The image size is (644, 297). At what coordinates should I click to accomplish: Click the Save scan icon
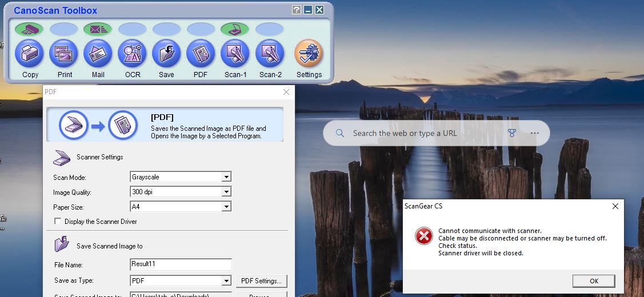(166, 53)
